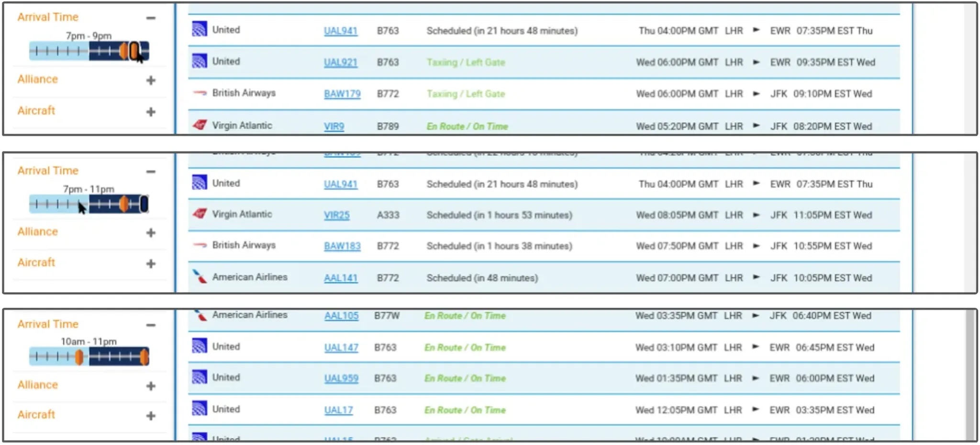The height and width of the screenshot is (445, 980).
Task: Open flight BAW179 link
Action: pos(342,94)
